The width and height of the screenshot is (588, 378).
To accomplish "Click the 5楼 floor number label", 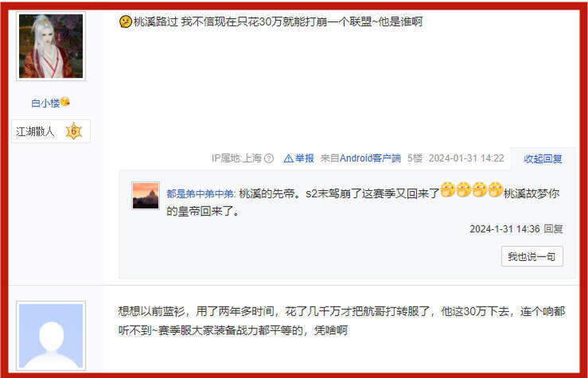I will 415,158.
